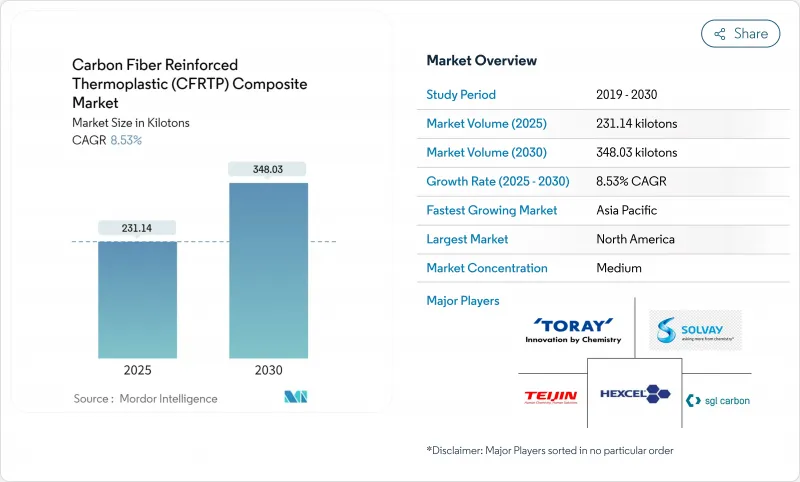Click the share icon inside the Share button
This screenshot has width=800, height=482.
coord(719,34)
